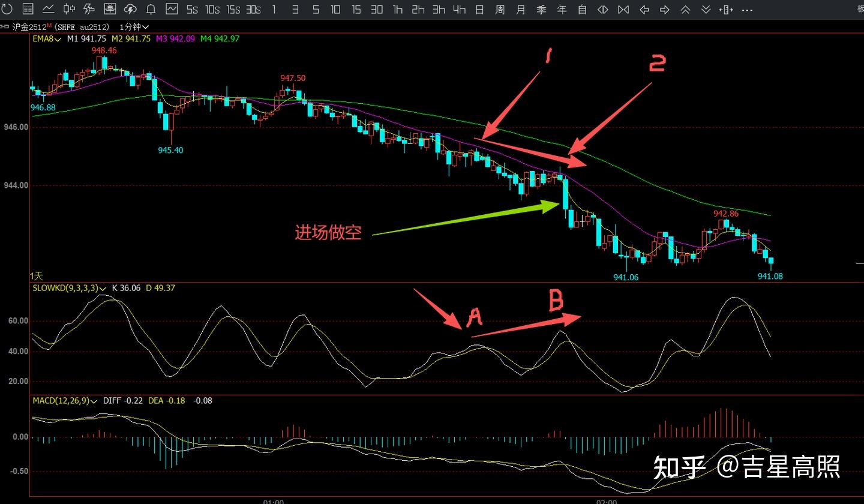Select the 5s period button

tap(192, 10)
